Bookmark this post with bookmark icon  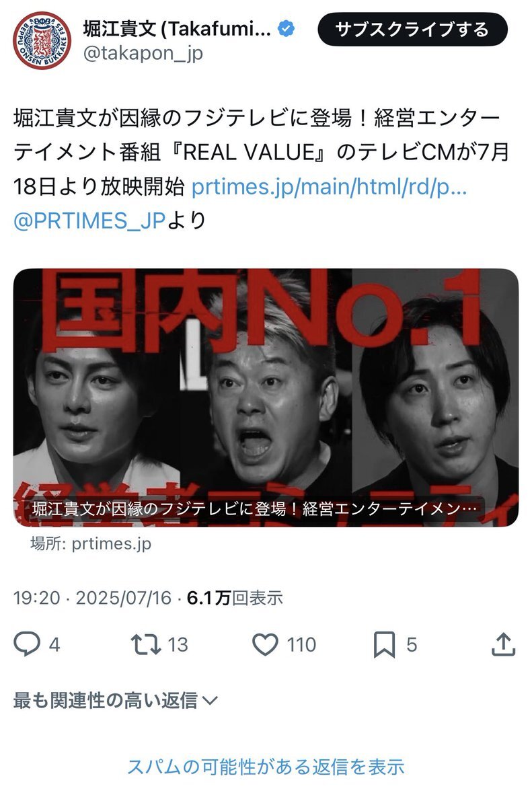click(384, 645)
